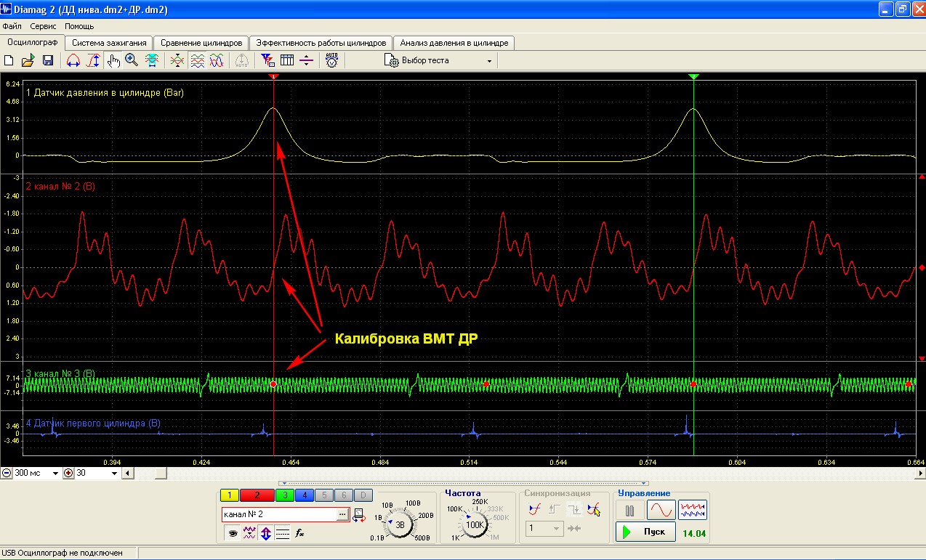The height and width of the screenshot is (560, 926).
Task: Adjust the Частота knob at 100K
Action: tap(475, 524)
